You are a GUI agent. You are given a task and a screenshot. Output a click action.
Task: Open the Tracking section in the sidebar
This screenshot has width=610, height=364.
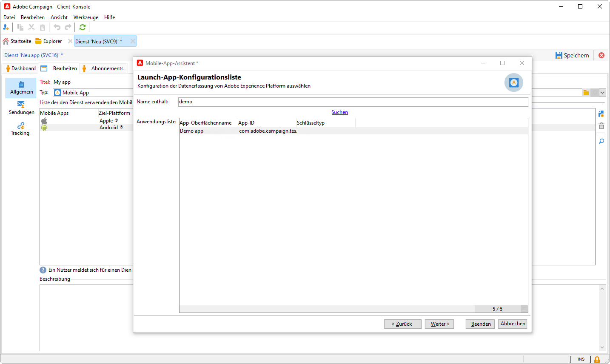(x=20, y=129)
